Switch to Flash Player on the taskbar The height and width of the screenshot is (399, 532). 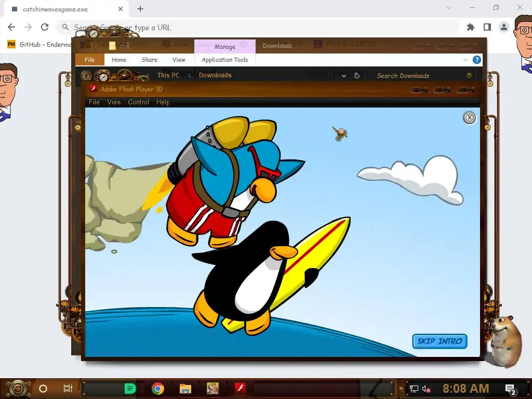(241, 388)
